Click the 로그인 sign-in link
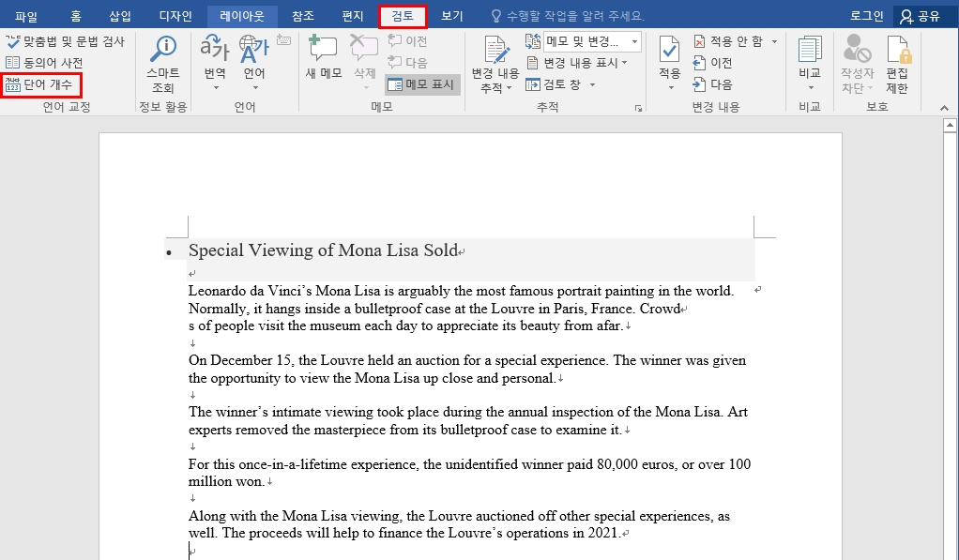Viewport: 959px width, 560px height. click(x=867, y=16)
